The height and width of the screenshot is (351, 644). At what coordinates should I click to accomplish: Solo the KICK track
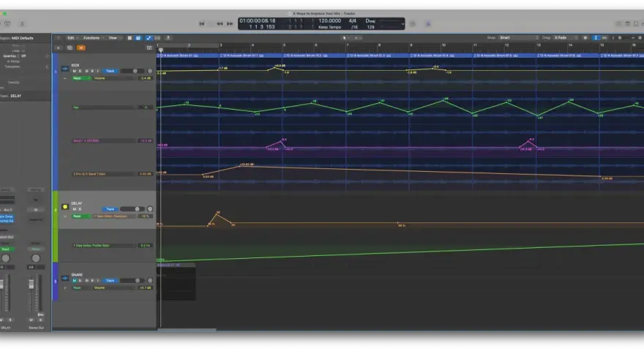pos(80,71)
